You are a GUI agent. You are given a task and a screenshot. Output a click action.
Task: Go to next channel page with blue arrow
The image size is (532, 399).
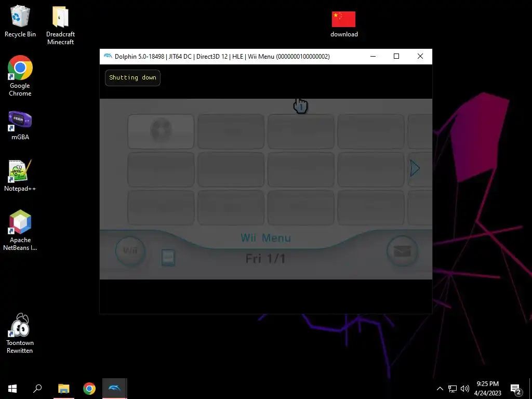(x=415, y=168)
